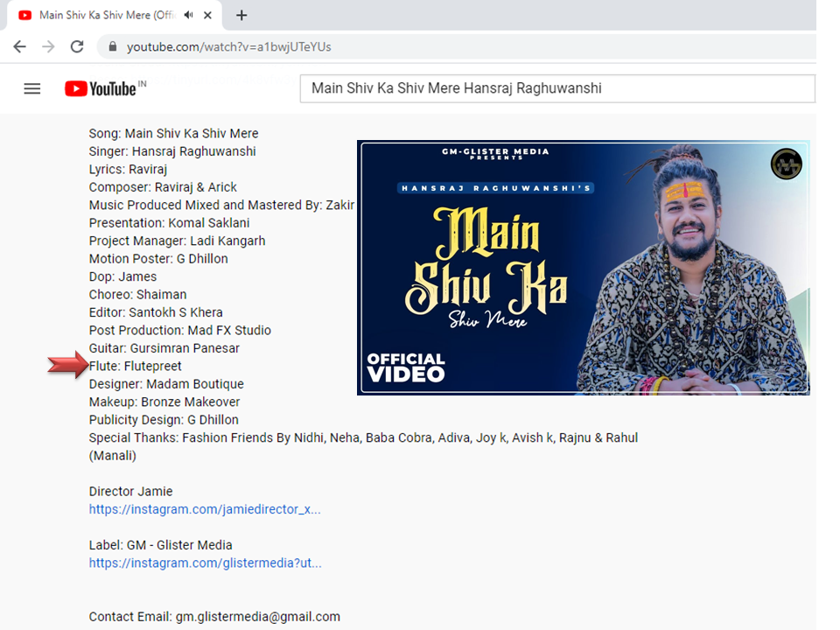Screen dimensions: 840x630
Task: Click the 'Singer: Hansraj Raghuwanshi' credit line
Action: click(x=172, y=151)
